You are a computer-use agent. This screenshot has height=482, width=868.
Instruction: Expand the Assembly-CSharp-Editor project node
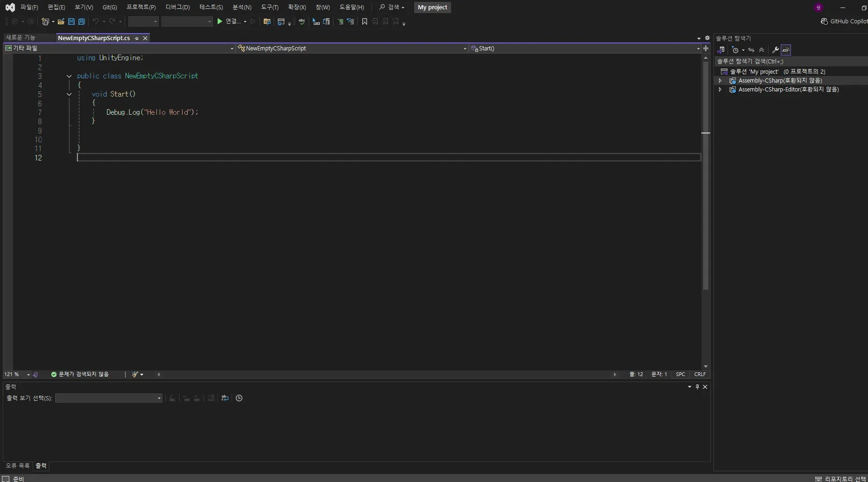point(720,90)
